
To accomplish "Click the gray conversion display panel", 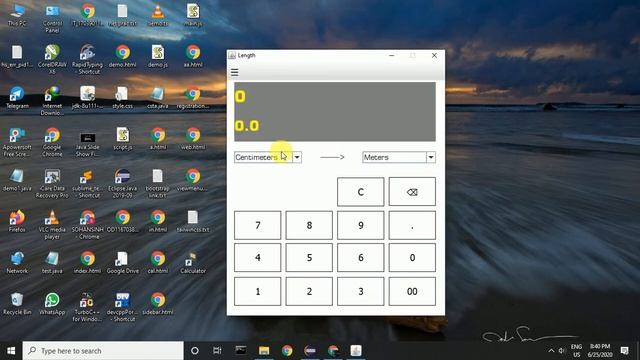I will [335, 111].
